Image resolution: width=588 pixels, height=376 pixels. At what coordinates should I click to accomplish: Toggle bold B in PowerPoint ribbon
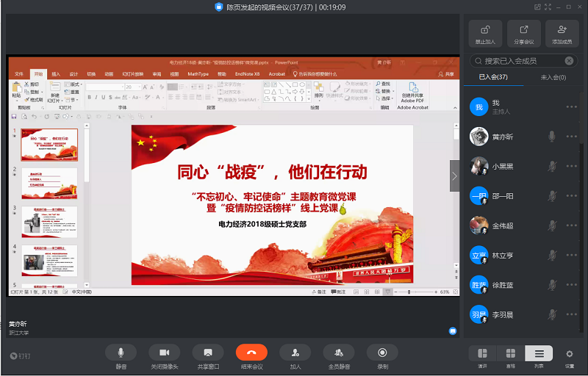point(89,98)
